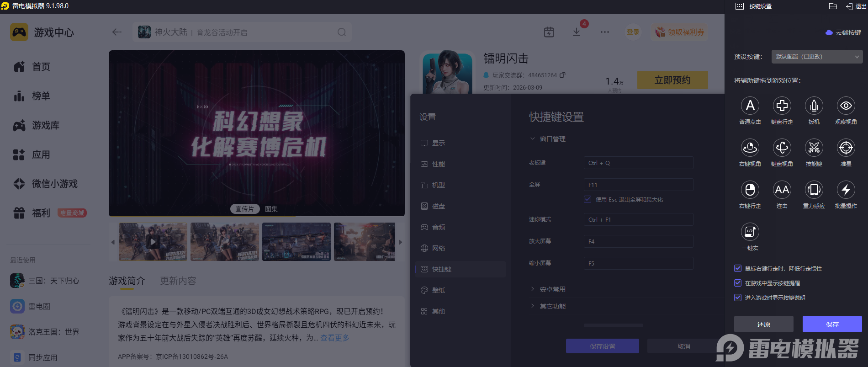Switch to the 更新内容 tab
868x367 pixels.
[178, 281]
